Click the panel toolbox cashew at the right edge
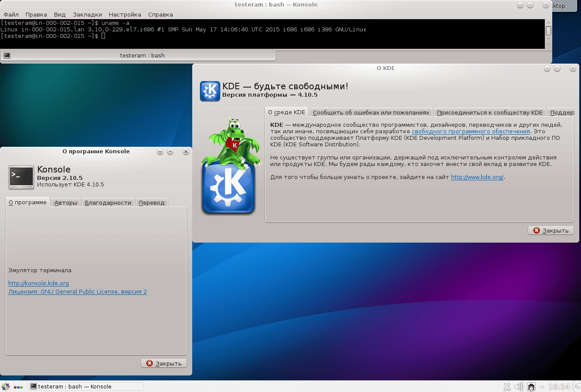The image size is (581, 392). (576, 387)
